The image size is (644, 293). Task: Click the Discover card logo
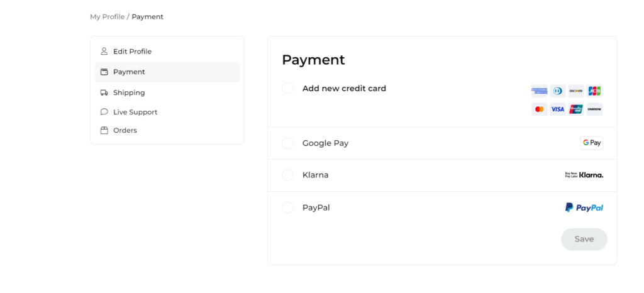(576, 91)
